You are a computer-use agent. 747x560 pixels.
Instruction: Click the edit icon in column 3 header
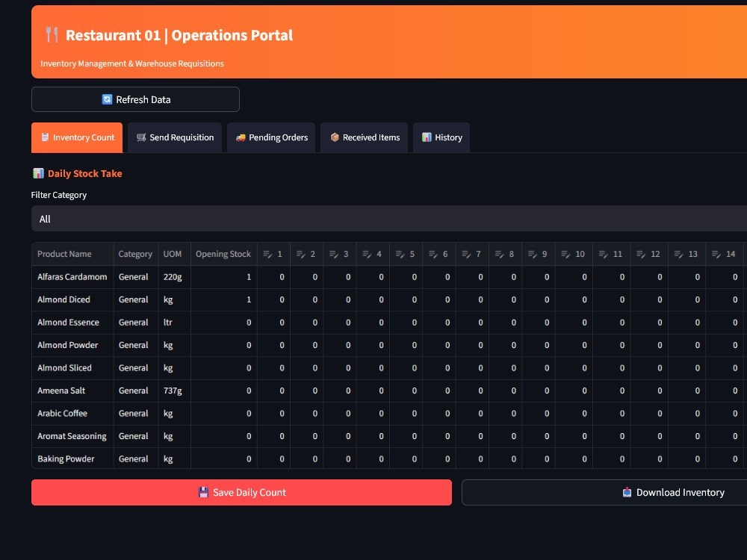334,255
